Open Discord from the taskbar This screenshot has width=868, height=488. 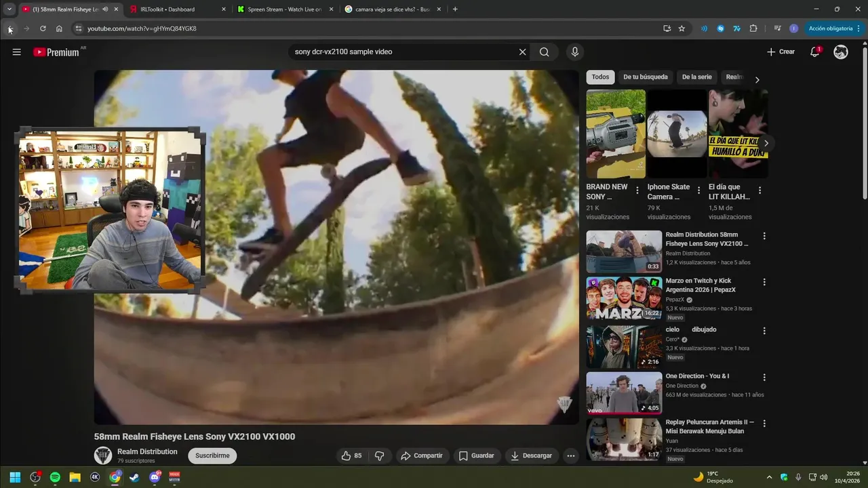pyautogui.click(x=155, y=477)
